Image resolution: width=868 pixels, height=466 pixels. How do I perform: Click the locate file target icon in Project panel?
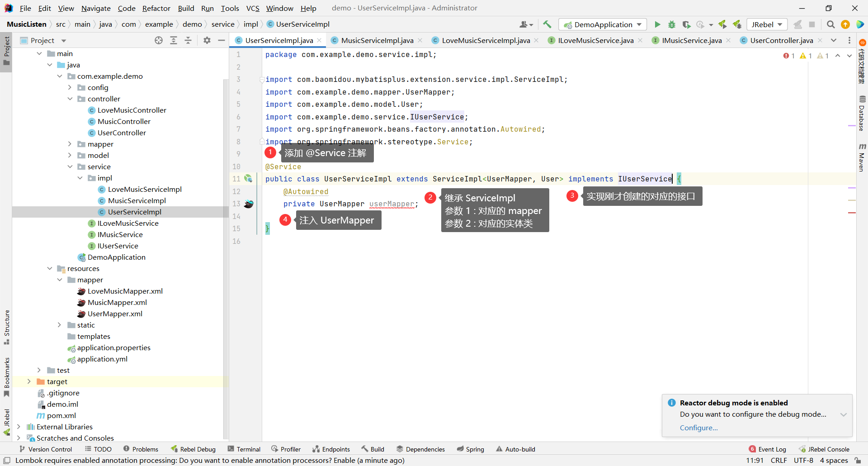coord(159,40)
